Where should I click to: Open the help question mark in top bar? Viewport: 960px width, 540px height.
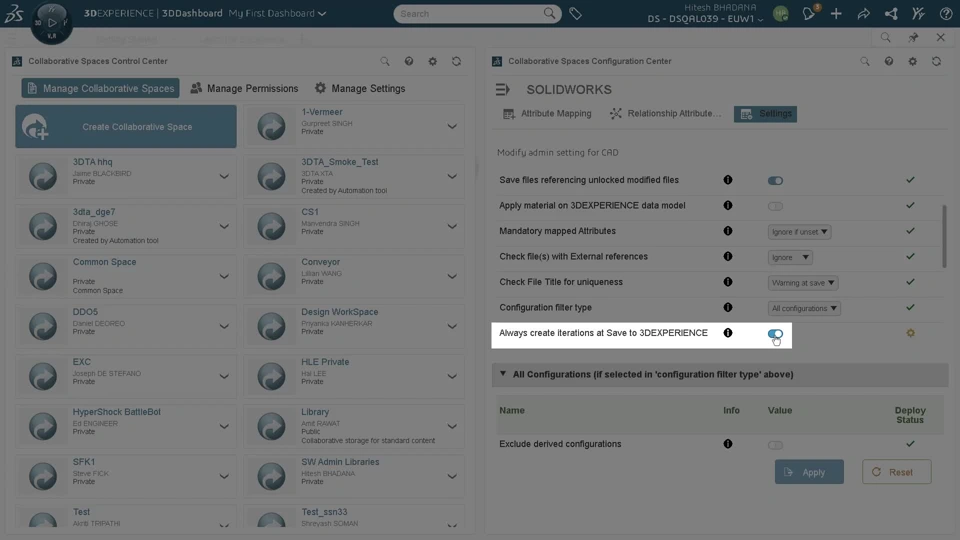pyautogui.click(x=945, y=13)
